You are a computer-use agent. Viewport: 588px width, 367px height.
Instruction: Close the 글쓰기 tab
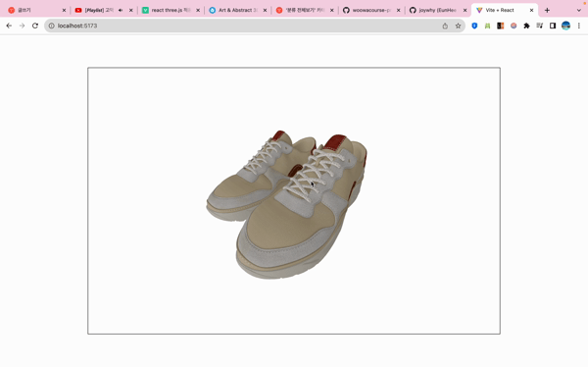point(64,10)
